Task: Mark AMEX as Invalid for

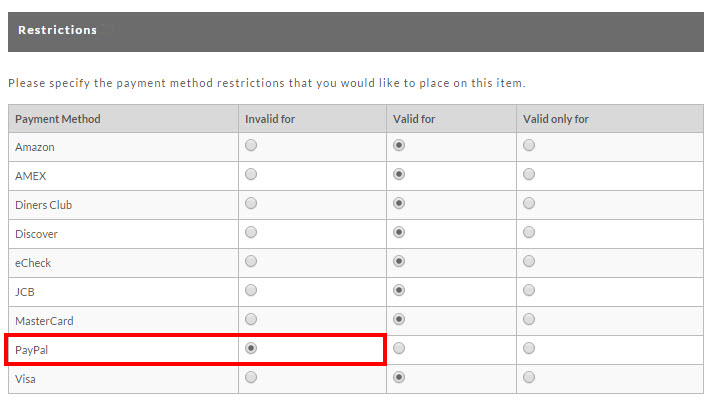Action: click(251, 174)
